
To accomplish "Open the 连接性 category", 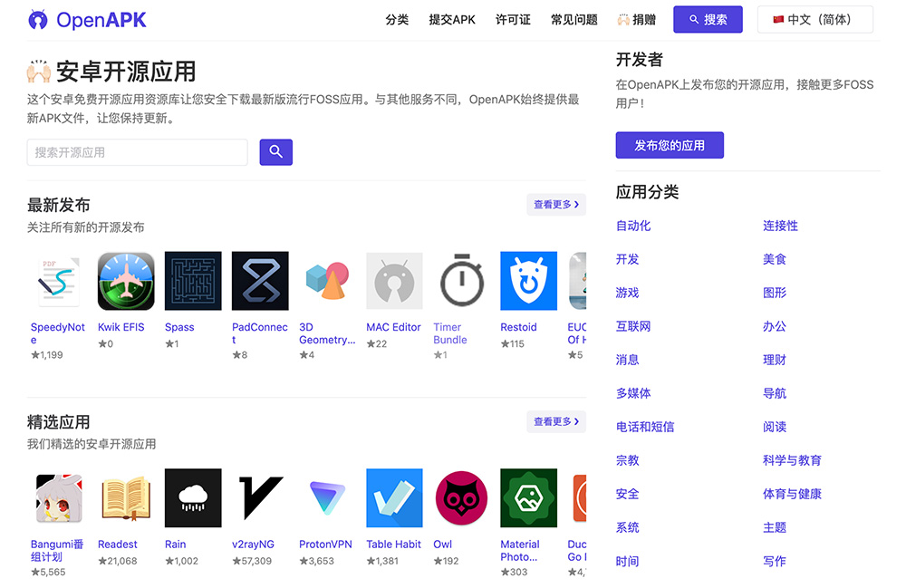I will [780, 226].
